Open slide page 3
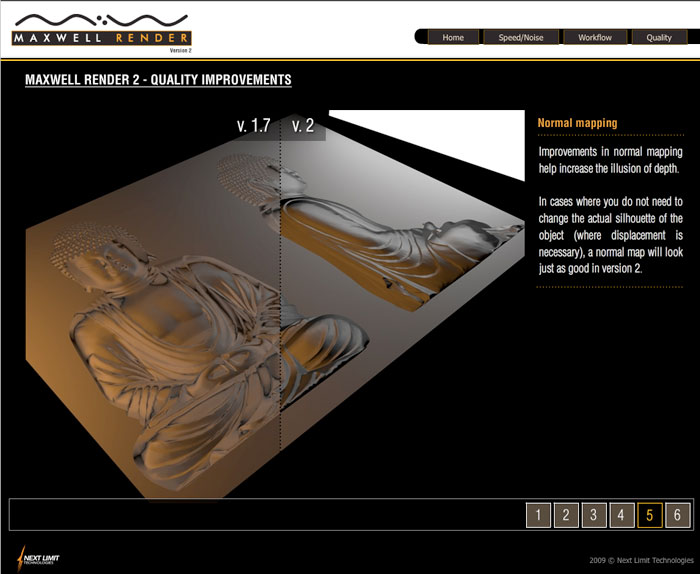 tap(593, 515)
